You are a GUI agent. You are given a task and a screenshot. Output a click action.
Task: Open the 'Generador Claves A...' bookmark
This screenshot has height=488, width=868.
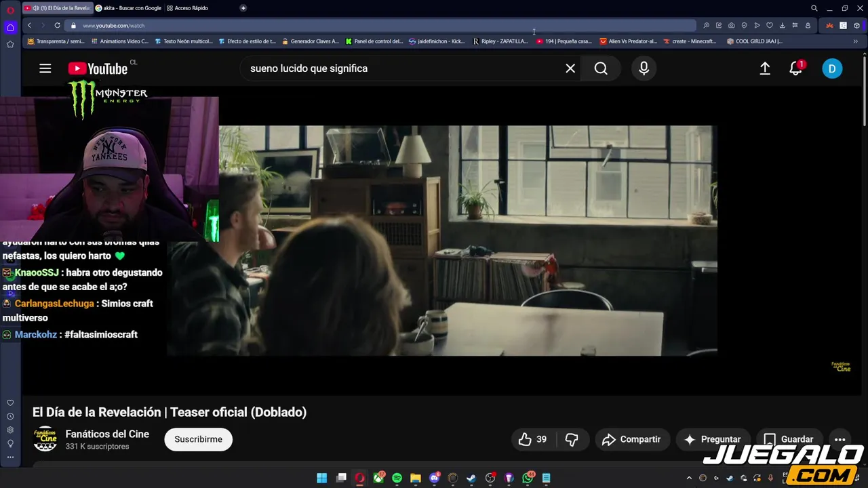[310, 41]
